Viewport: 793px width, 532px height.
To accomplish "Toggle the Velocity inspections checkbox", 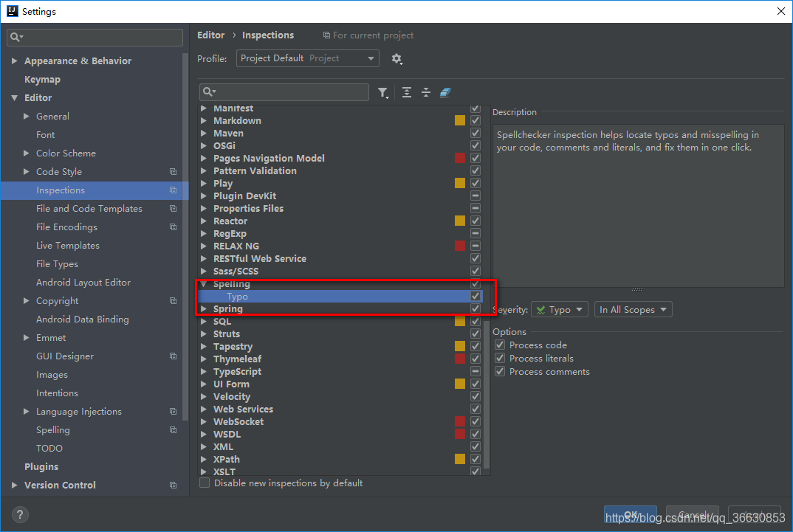I will (476, 396).
